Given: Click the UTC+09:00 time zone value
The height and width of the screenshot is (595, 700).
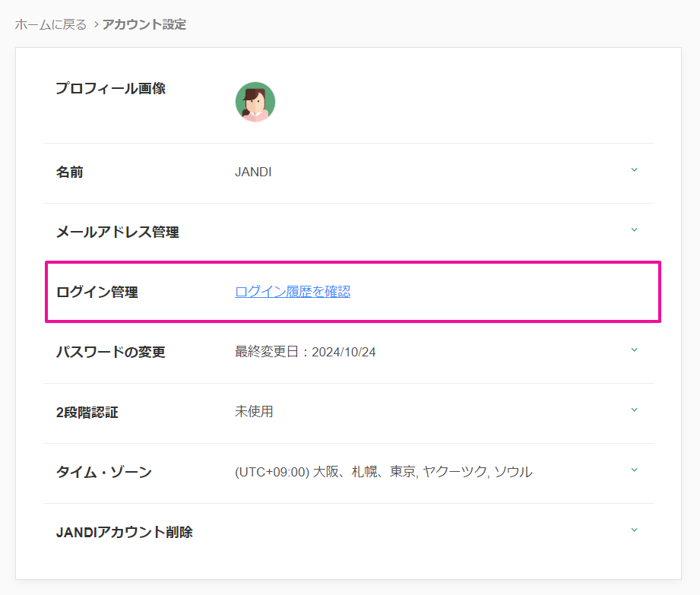Looking at the screenshot, I should tap(383, 472).
